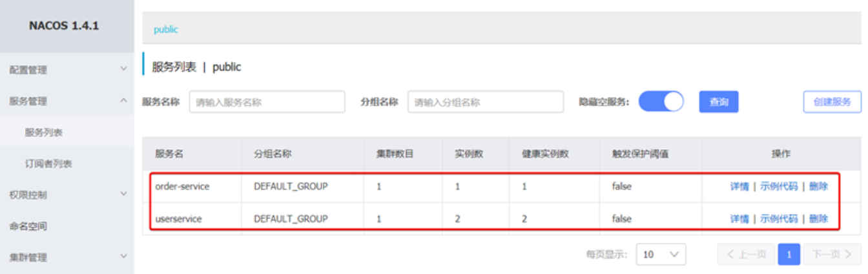Open 详情 for userservice
The width and height of the screenshot is (868, 274).
coord(739,219)
